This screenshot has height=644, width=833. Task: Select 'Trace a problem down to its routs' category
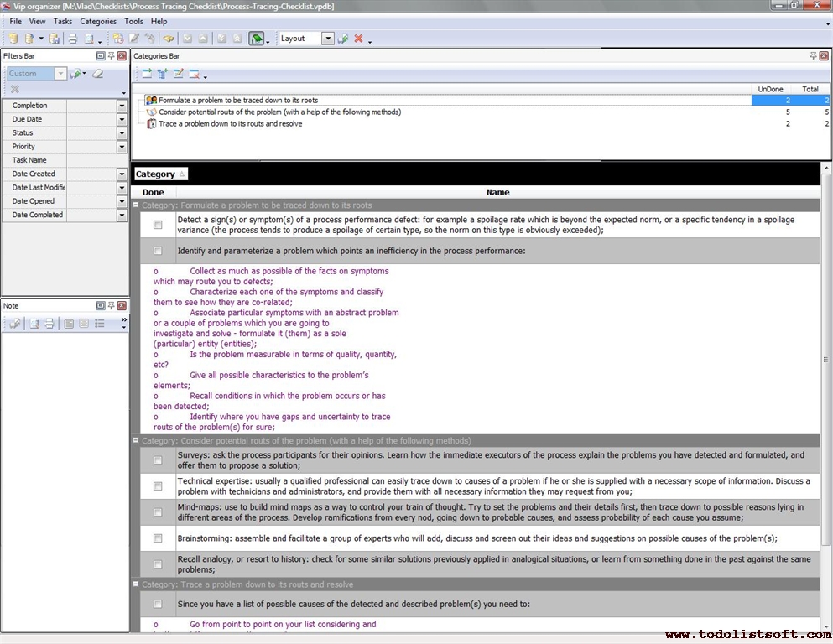[230, 123]
